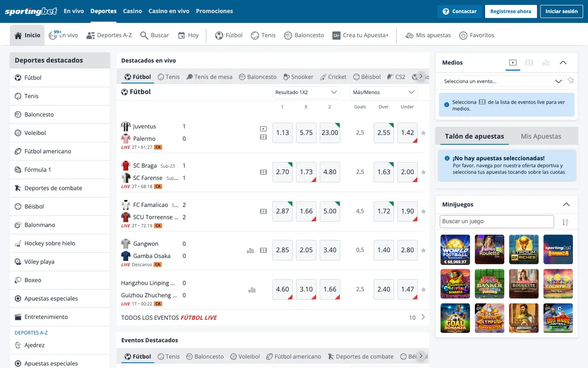The image size is (588, 368).
Task: Open statistics icon for Hangzhou Linping match
Action: (x=252, y=289)
